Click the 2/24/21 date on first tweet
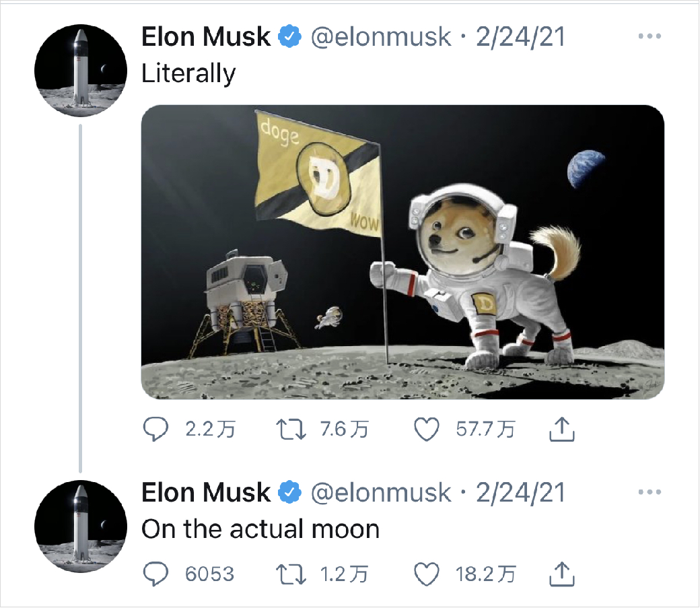The image size is (700, 608). [520, 36]
